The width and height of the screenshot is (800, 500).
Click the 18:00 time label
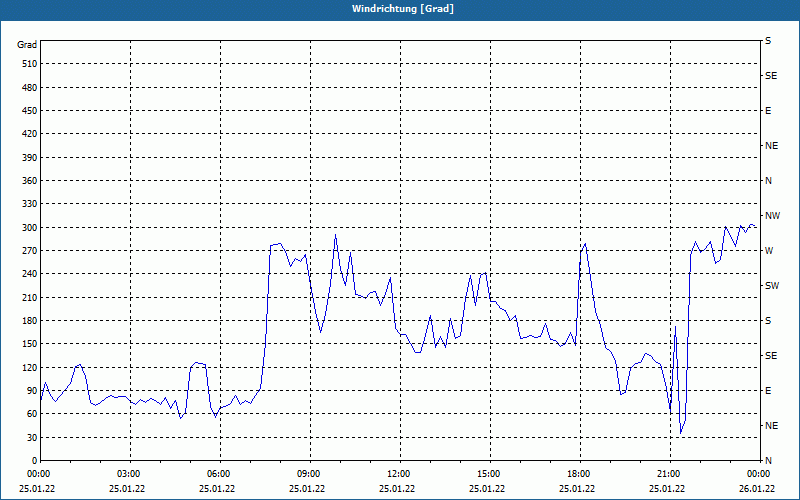tap(581, 473)
